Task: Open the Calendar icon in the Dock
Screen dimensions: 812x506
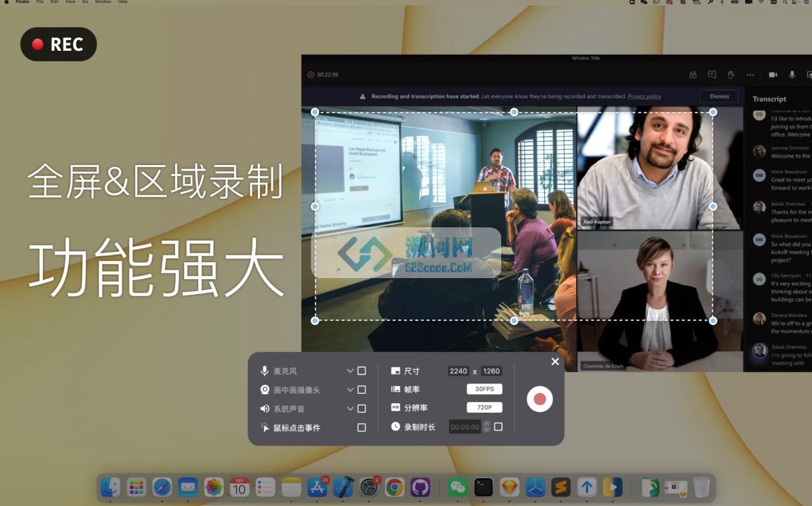Action: 239,487
